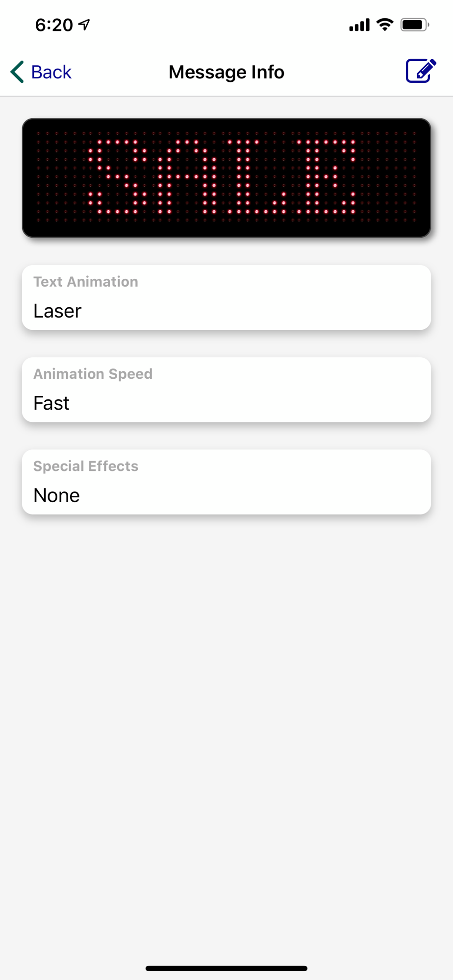Tap the red LED message preview
The width and height of the screenshot is (453, 980).
click(x=226, y=178)
